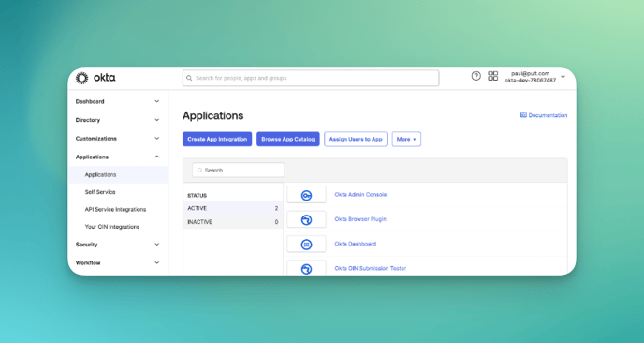Click the Okta OIN Submission Tester icon

point(306,269)
